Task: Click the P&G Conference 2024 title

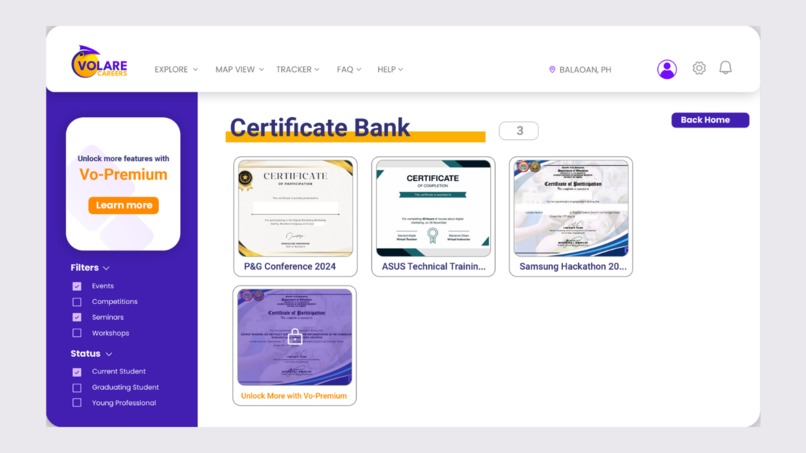Action: click(290, 266)
